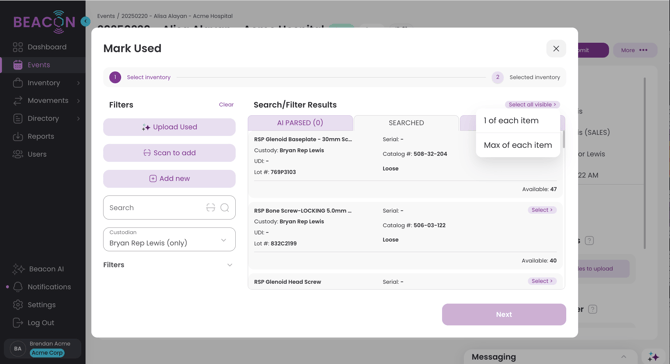Screen dimensions: 670x364
Task: Open the Custodian dropdown
Action: (169, 239)
